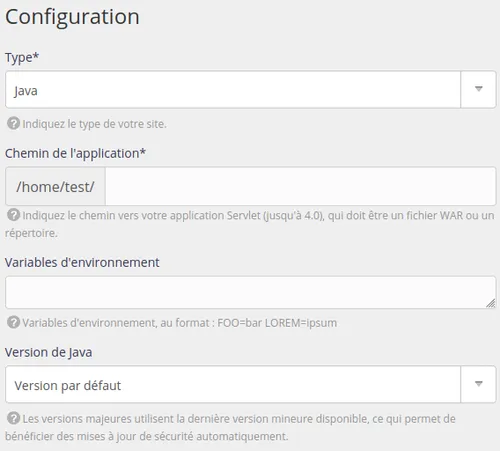Open the 'Version par défaut' combo box
Viewport: 500px width, 451px height.
pos(251,384)
